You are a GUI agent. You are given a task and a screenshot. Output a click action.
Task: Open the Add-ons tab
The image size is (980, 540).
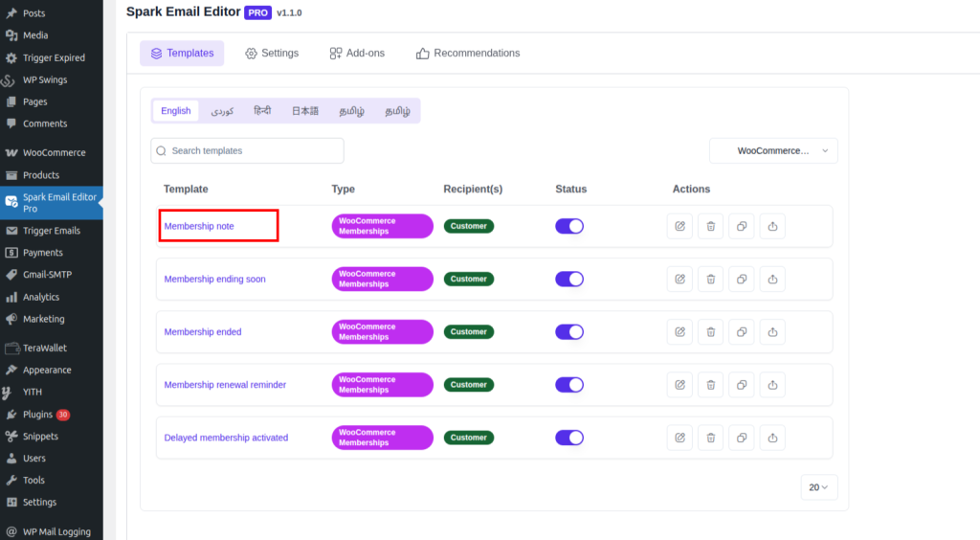tap(357, 54)
